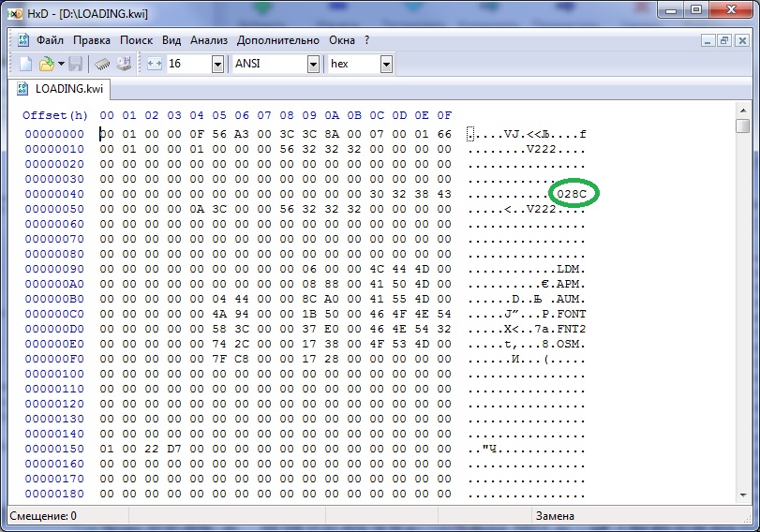Click the Замена mode in status bar
Viewport: 760px width, 532px height.
[555, 516]
